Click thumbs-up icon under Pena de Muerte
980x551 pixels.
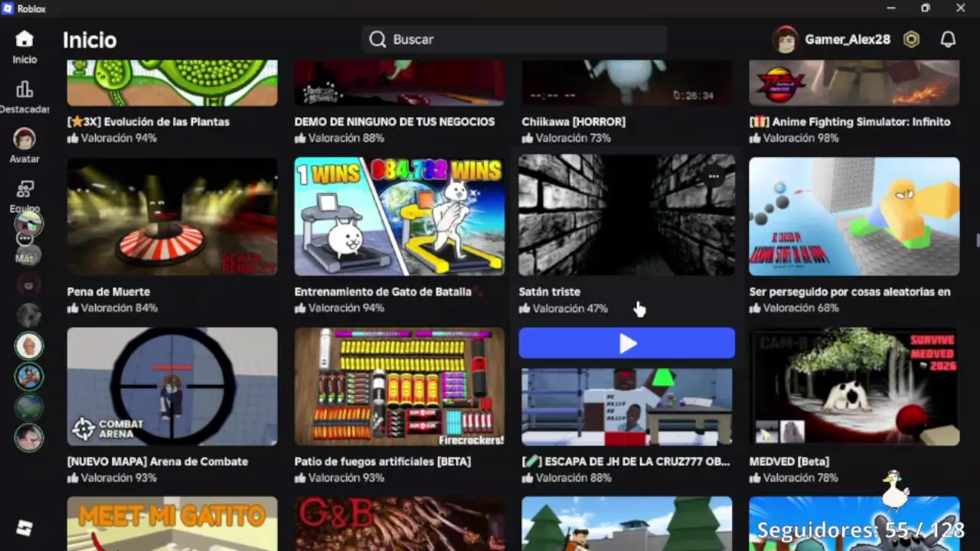[x=73, y=308]
